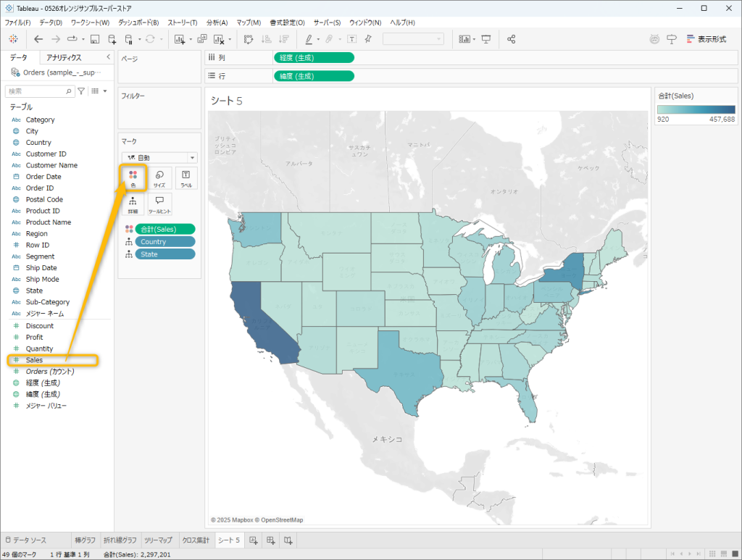Open the Tooltip (ツールヒント) mark card
Image resolution: width=742 pixels, height=560 pixels.
[159, 204]
